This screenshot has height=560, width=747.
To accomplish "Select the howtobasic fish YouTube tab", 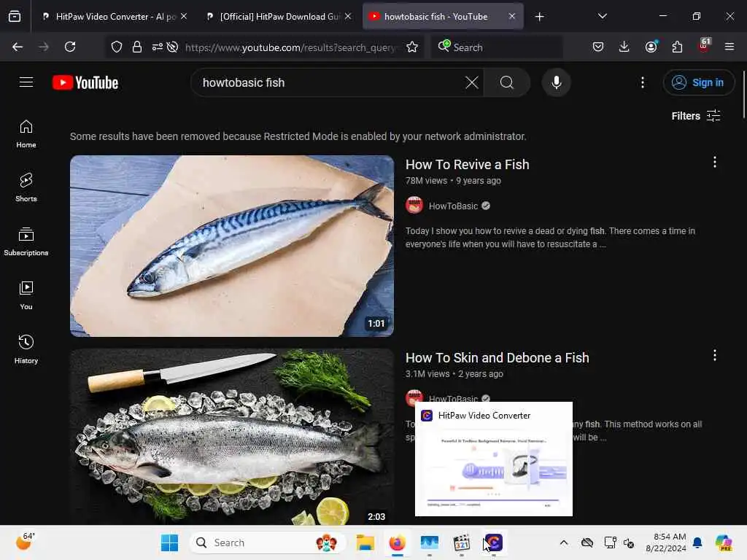I will tap(436, 16).
